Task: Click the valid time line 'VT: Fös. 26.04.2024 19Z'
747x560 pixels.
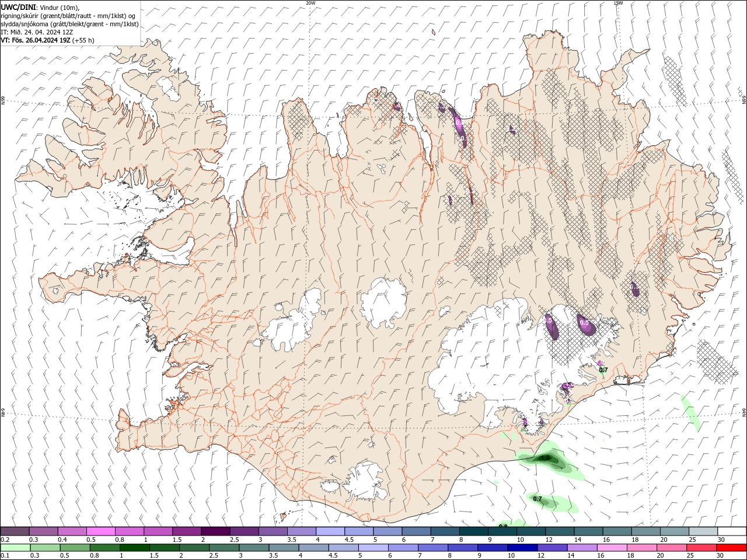Action: (36, 40)
